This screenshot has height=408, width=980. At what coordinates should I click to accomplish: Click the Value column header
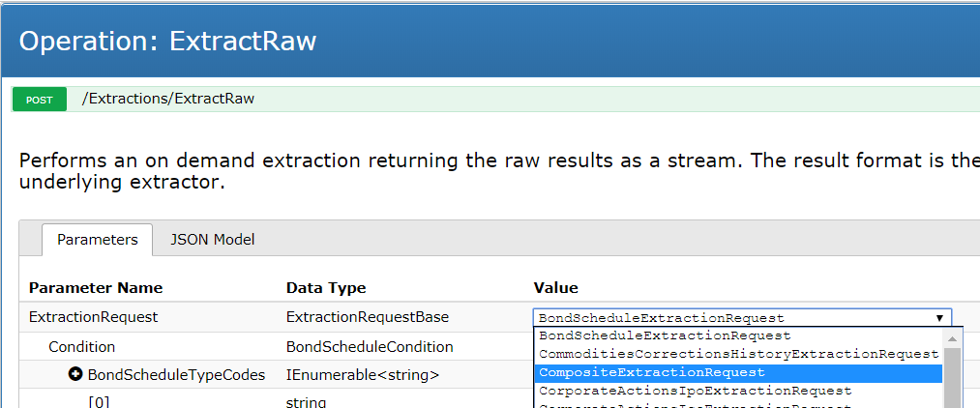pos(555,288)
